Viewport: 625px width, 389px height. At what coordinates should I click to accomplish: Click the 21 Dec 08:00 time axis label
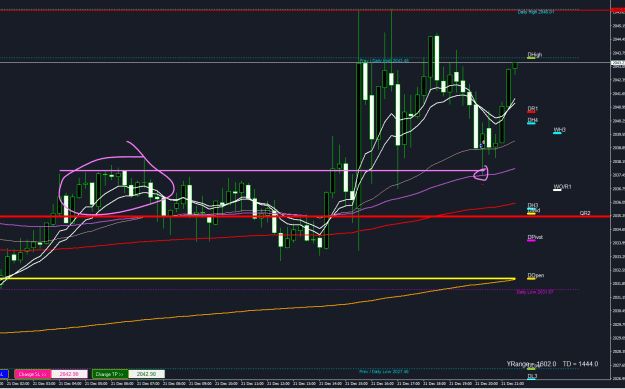(x=175, y=383)
